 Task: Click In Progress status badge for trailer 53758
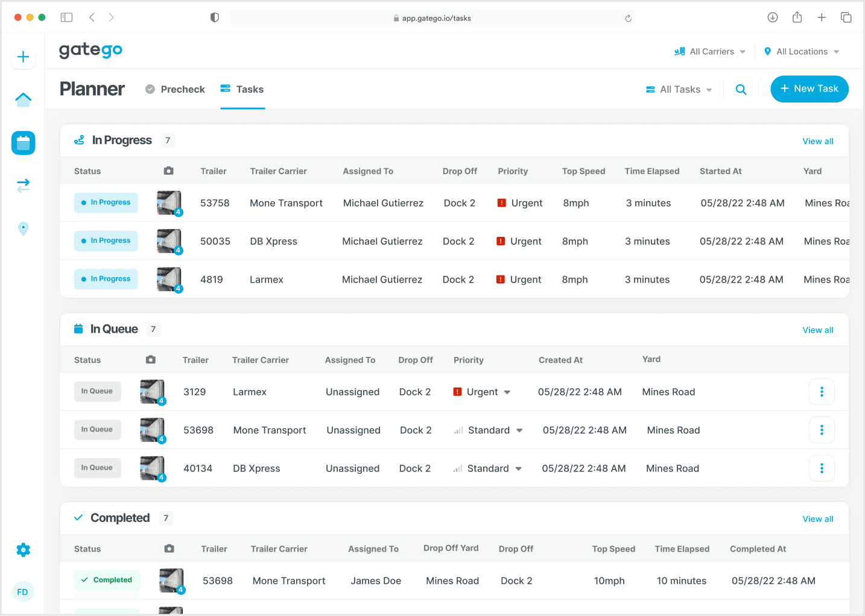click(106, 203)
